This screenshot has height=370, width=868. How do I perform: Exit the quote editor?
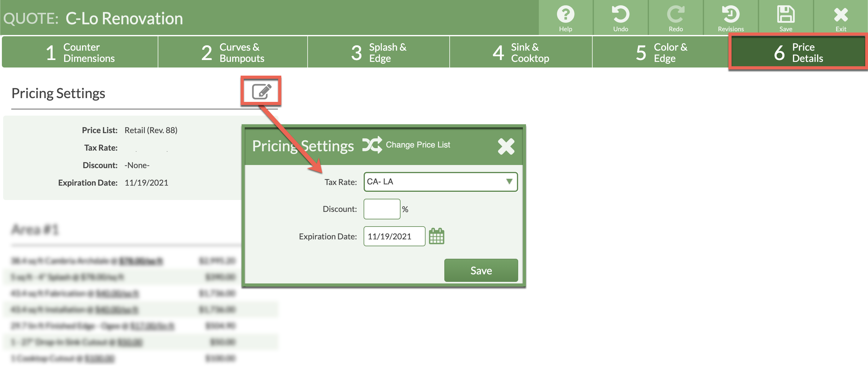pos(840,17)
